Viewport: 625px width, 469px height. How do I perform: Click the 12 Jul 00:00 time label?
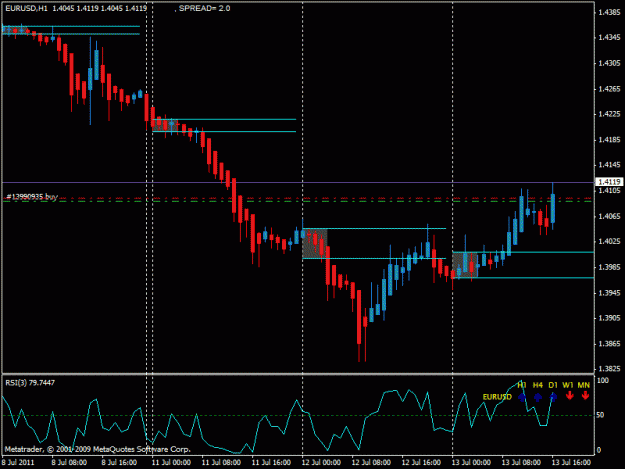click(x=321, y=462)
